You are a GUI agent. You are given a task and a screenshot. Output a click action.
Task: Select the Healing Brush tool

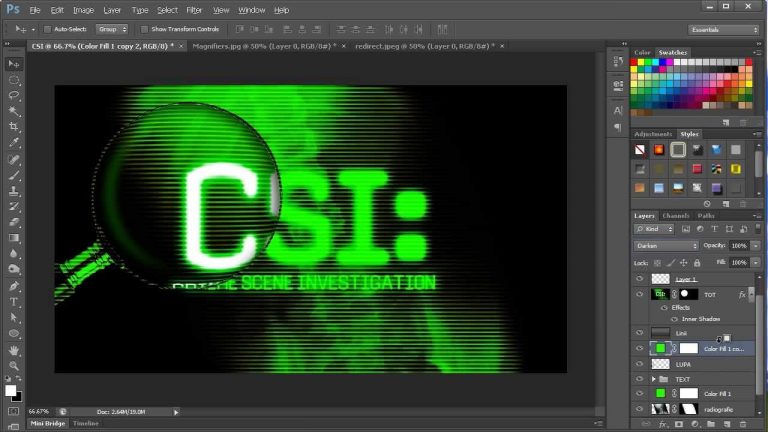pos(14,160)
